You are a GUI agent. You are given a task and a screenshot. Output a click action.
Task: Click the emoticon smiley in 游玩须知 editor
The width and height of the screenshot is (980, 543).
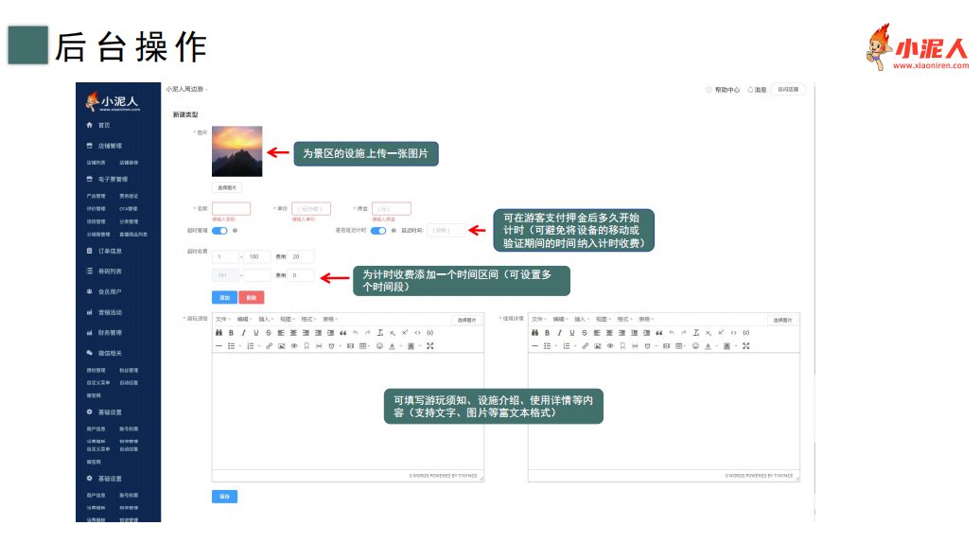click(x=379, y=346)
